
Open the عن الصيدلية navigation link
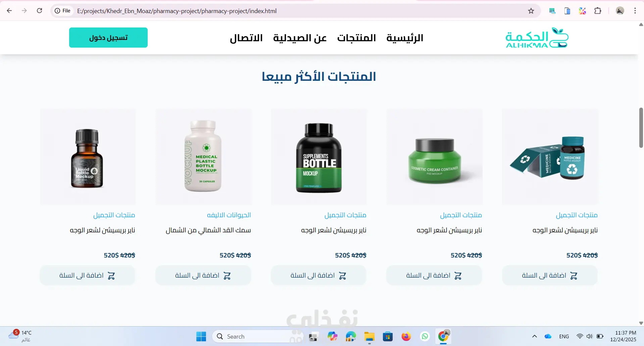pyautogui.click(x=300, y=38)
